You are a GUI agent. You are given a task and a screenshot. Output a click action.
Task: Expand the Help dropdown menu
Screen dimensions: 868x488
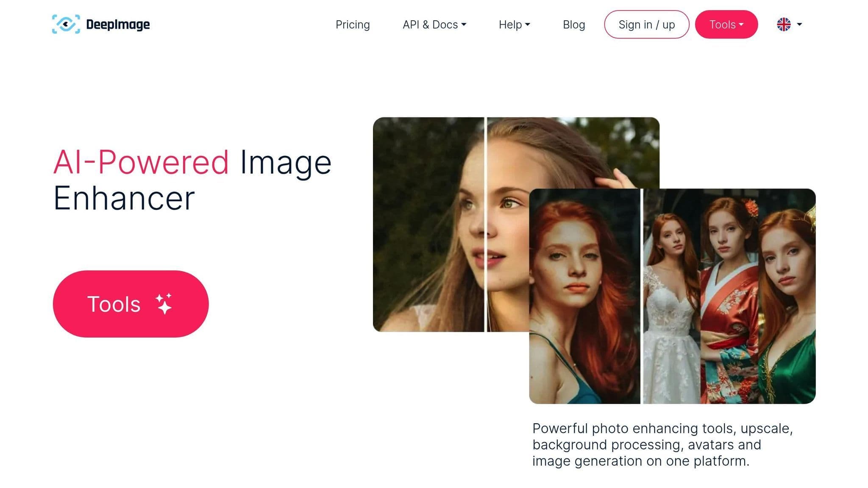514,25
